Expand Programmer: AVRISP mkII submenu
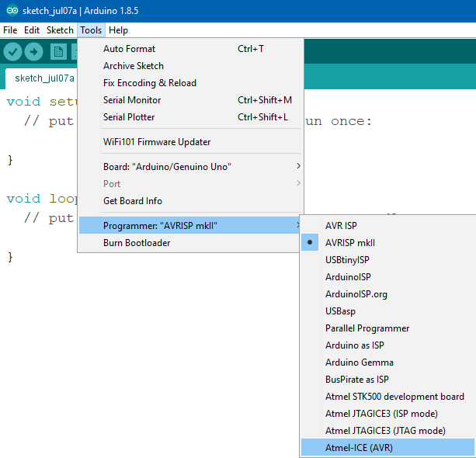 (189, 226)
